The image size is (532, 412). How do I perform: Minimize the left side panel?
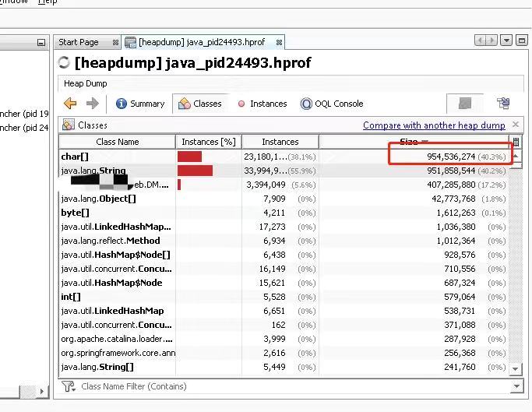tap(41, 43)
